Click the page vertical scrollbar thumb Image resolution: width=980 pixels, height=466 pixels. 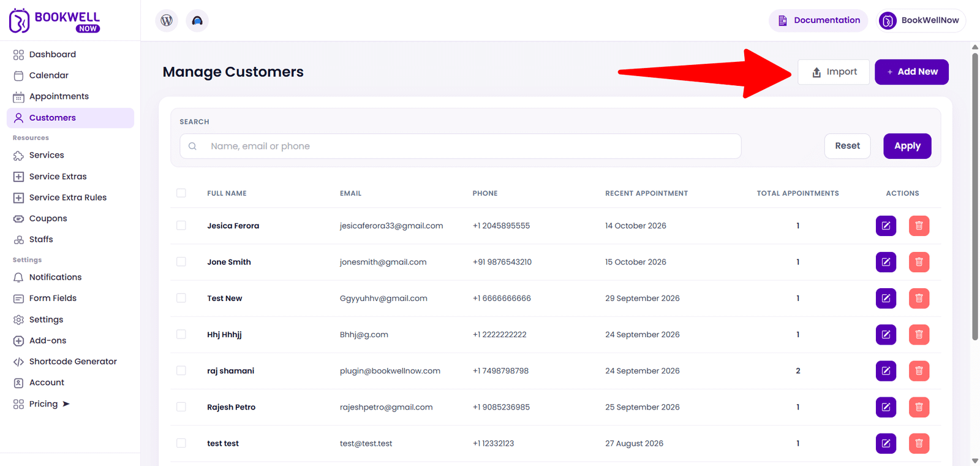(975, 196)
